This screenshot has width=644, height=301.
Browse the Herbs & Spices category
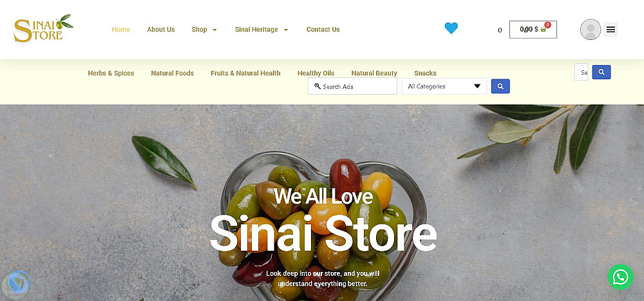[111, 73]
